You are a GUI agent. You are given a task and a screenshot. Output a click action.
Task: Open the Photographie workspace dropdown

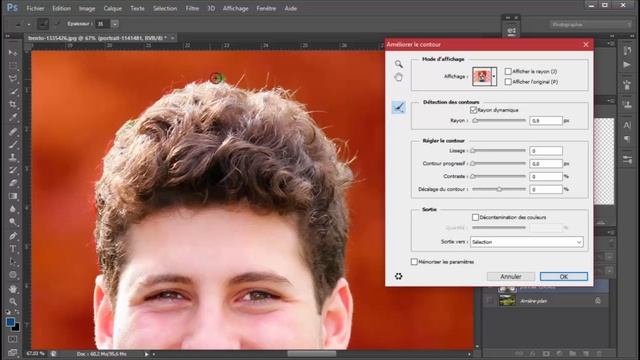590,24
